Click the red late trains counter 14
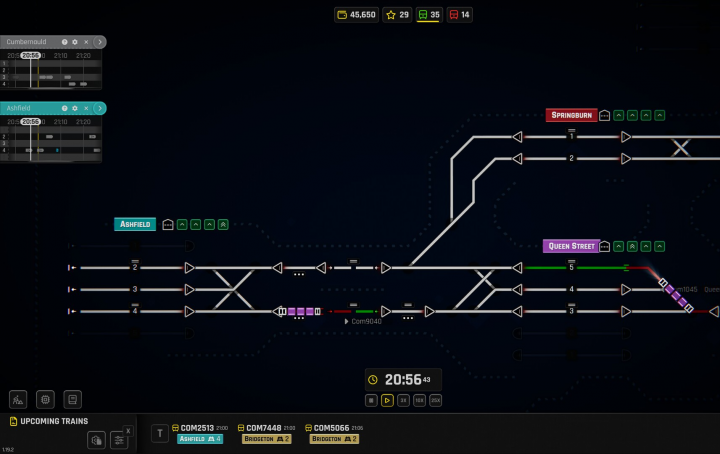Viewport: 720px width, 454px height. point(460,15)
